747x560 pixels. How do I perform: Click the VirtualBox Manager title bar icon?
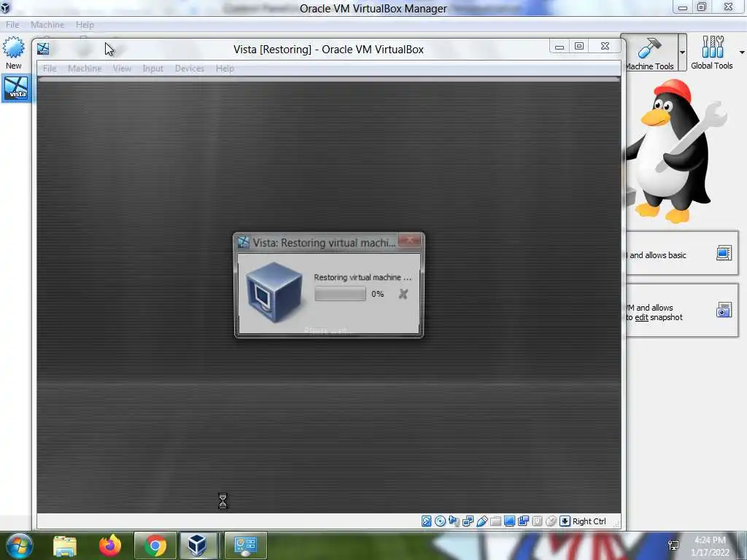point(5,7)
